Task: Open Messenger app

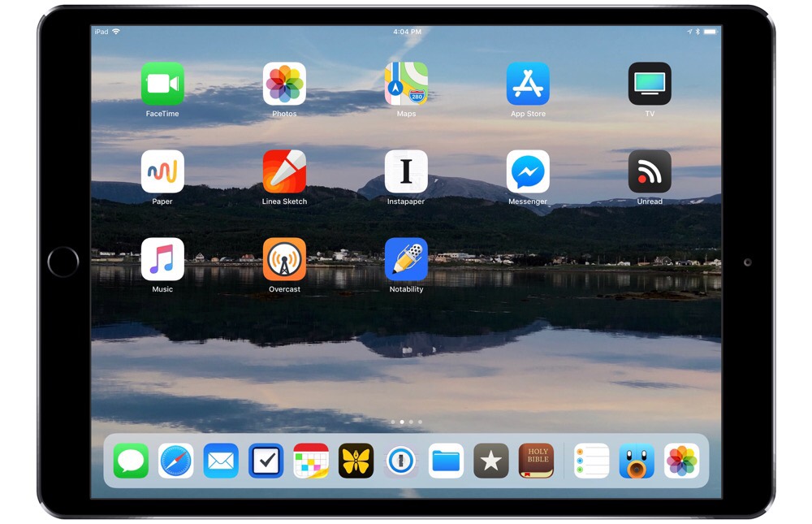Action: [528, 171]
